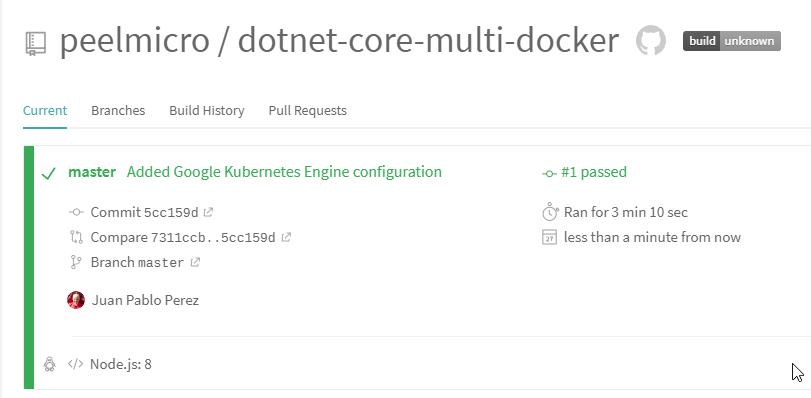
Task: Click the build unknown status badge
Action: point(731,41)
